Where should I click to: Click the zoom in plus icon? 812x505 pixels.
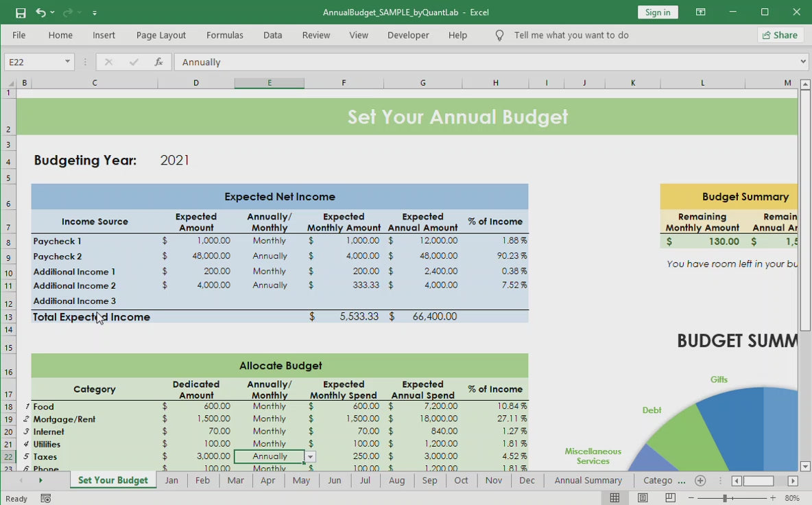tap(772, 498)
